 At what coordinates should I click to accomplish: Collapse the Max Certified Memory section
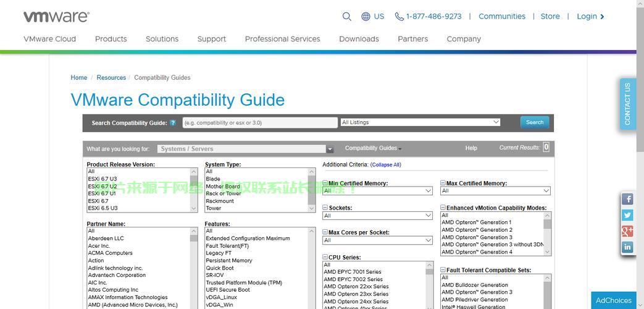[x=443, y=184]
